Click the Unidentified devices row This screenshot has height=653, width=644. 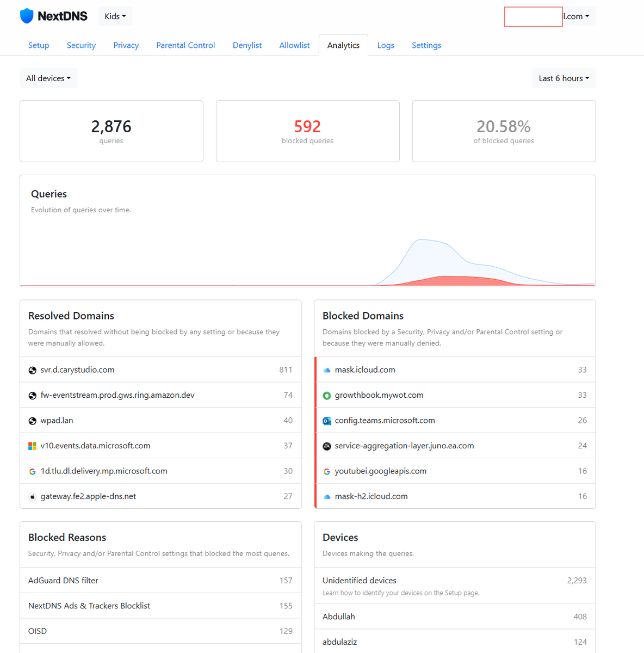(x=455, y=586)
